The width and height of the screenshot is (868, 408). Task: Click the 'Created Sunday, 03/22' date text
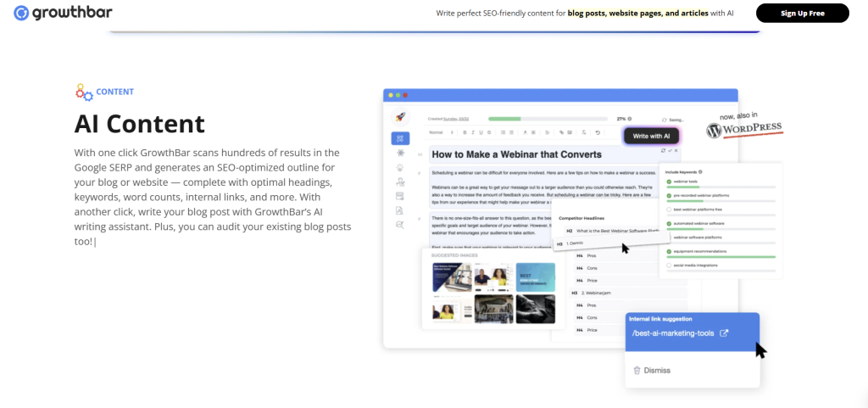448,119
